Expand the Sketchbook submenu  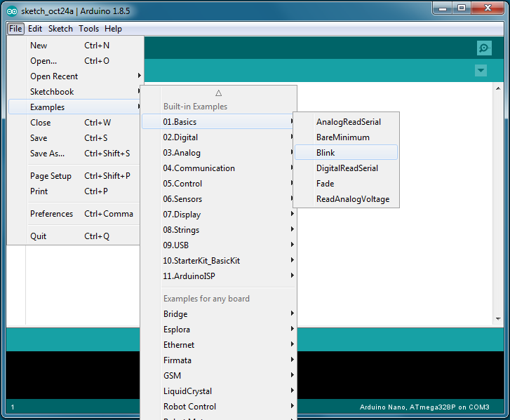pyautogui.click(x=74, y=92)
